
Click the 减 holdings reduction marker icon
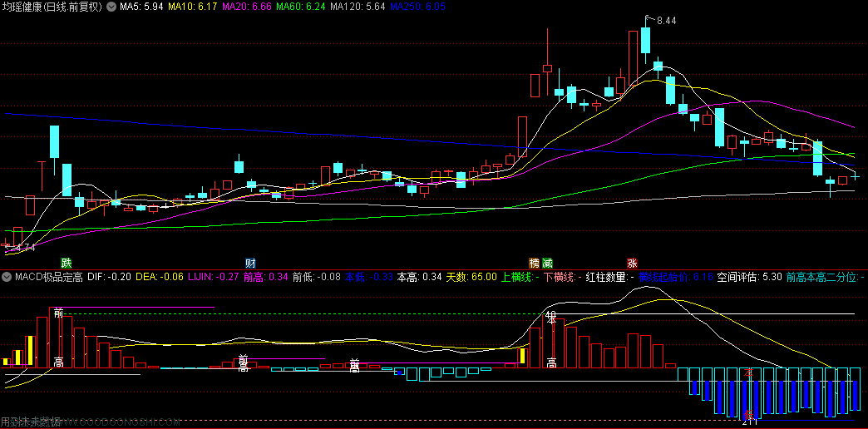[x=547, y=263]
